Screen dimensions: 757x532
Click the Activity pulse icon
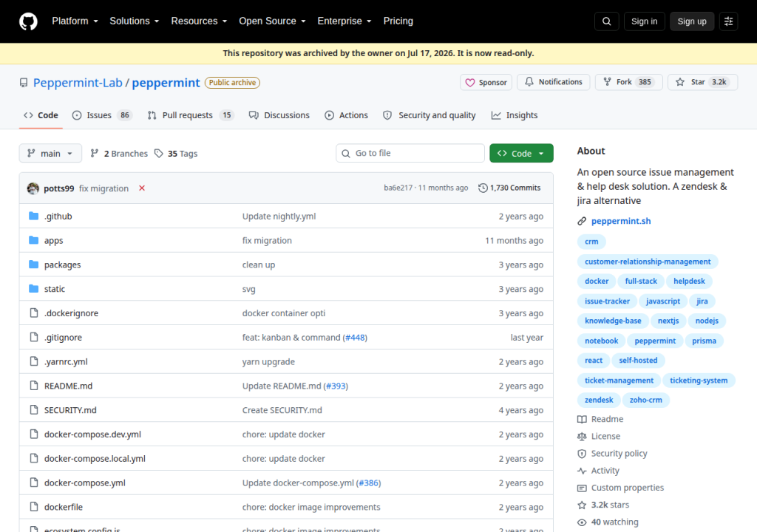click(582, 471)
